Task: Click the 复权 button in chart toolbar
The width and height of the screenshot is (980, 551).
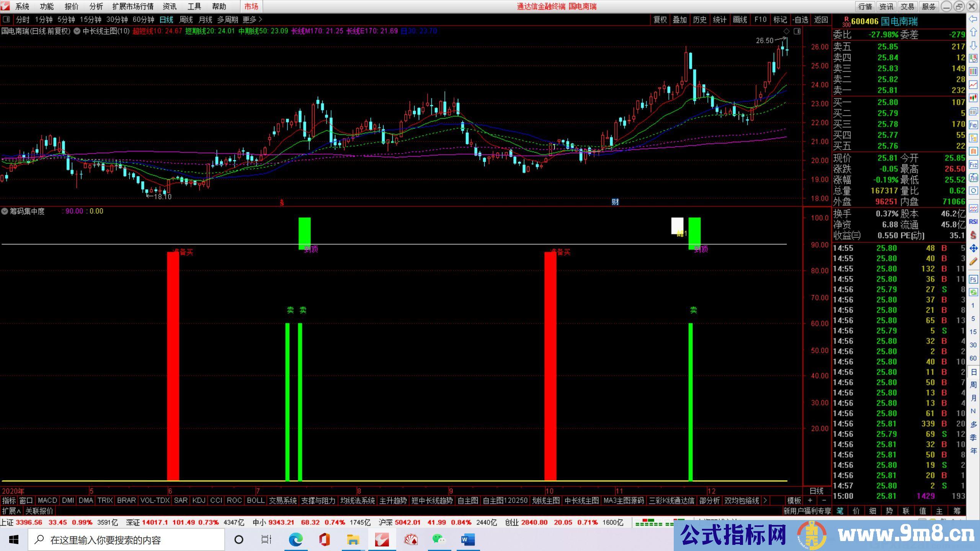Action: click(x=660, y=20)
